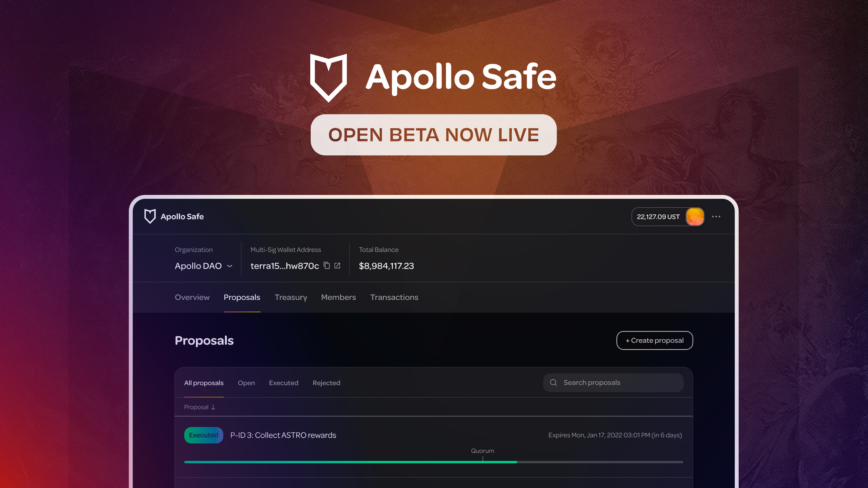Click the three-dot overflow menu icon
Image resolution: width=868 pixels, height=488 pixels.
click(x=716, y=216)
